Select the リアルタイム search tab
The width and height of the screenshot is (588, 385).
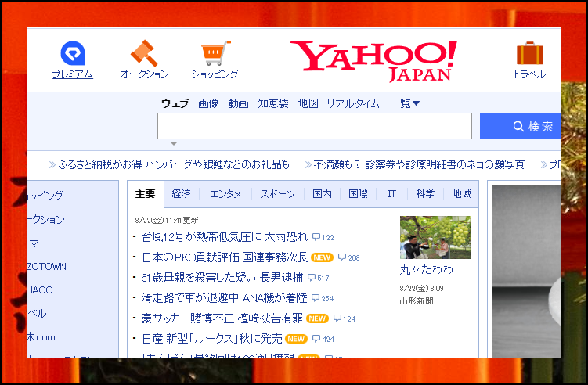(353, 103)
